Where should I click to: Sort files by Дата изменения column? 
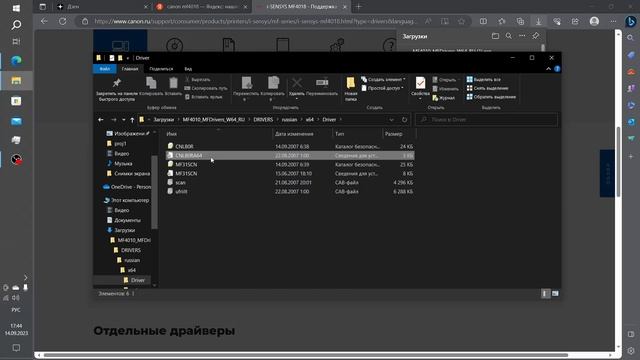pyautogui.click(x=302, y=134)
